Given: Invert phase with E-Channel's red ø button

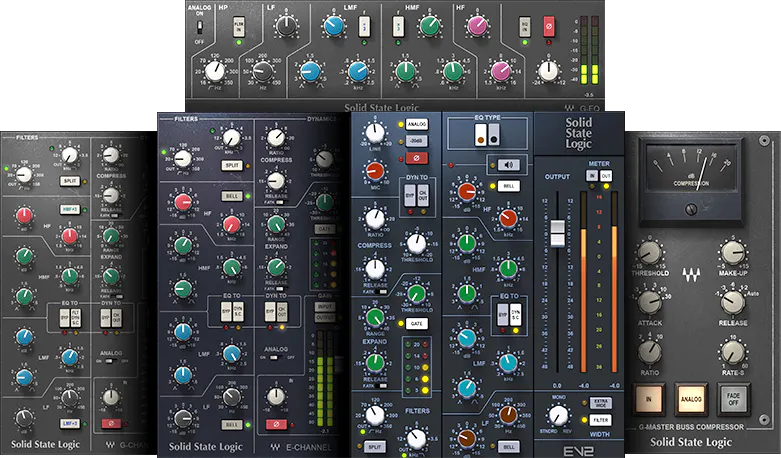Looking at the screenshot, I should [x=276, y=425].
